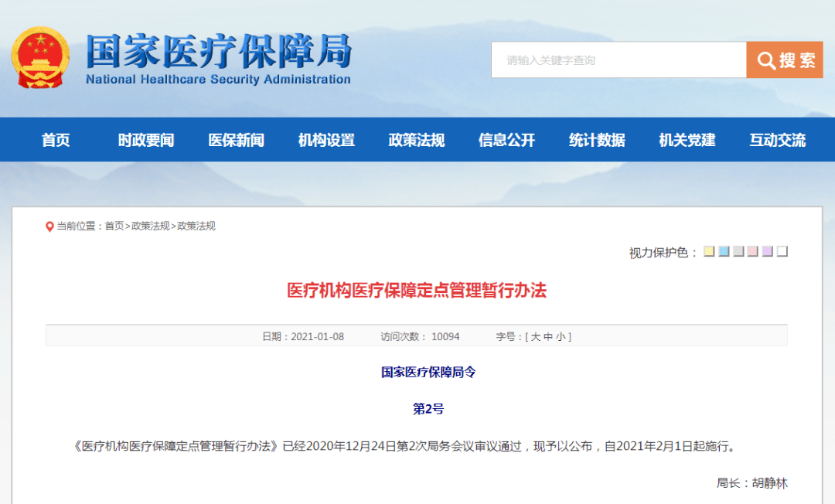Viewport: 835px width, 504px height.
Task: Choose the yellow eye-protection color swatch
Action: coord(709,251)
